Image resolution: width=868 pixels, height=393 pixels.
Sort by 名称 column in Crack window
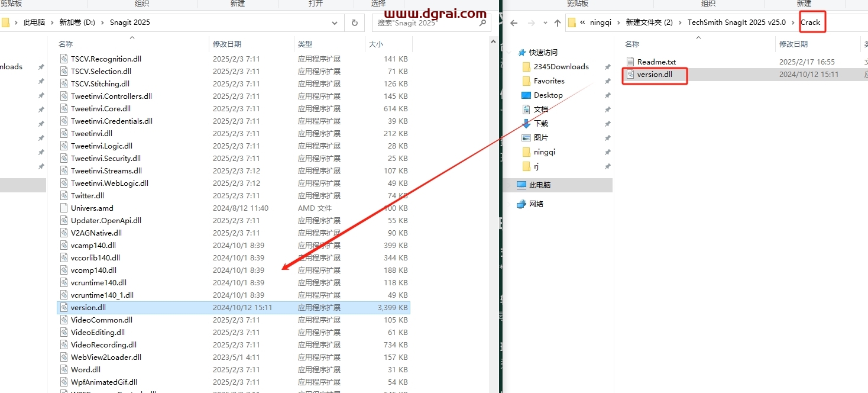point(632,44)
